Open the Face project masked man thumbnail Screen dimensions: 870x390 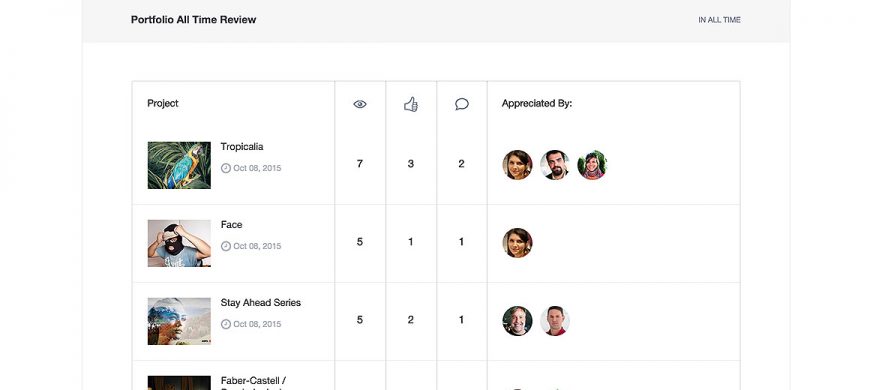[x=179, y=244]
